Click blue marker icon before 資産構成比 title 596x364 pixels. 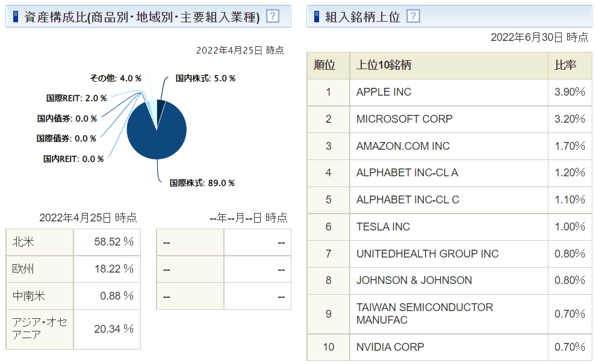(16, 16)
